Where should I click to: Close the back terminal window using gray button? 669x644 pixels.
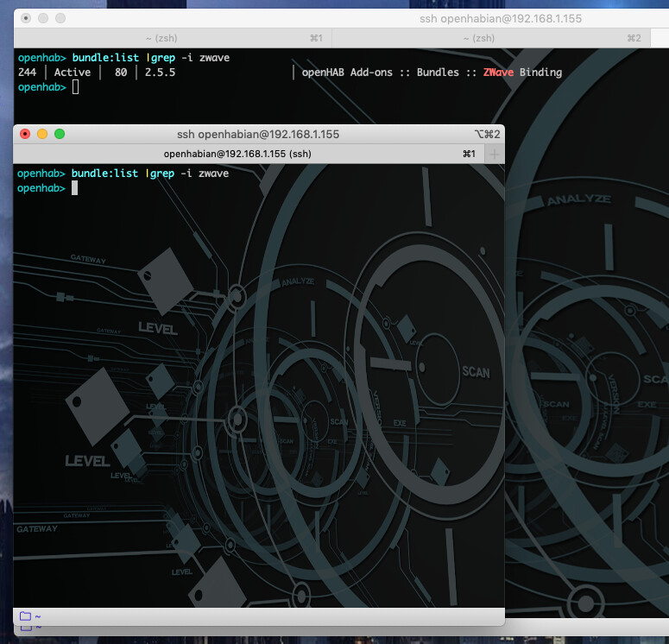(26, 18)
